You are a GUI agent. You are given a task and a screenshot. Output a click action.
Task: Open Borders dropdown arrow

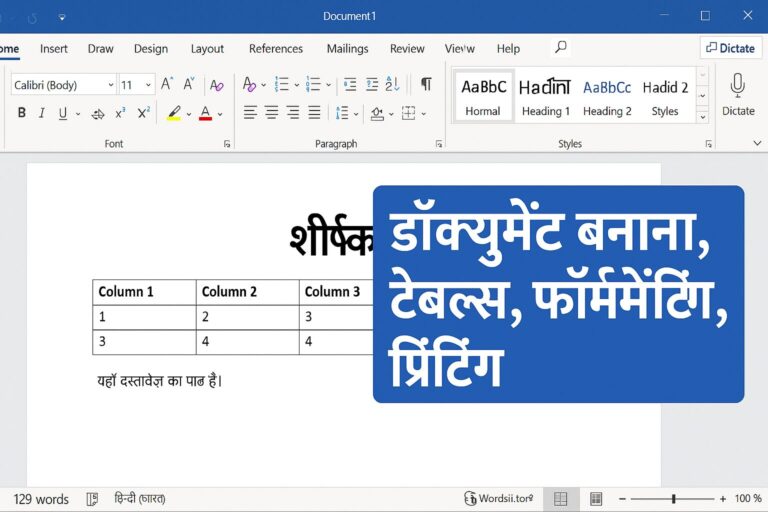[424, 114]
